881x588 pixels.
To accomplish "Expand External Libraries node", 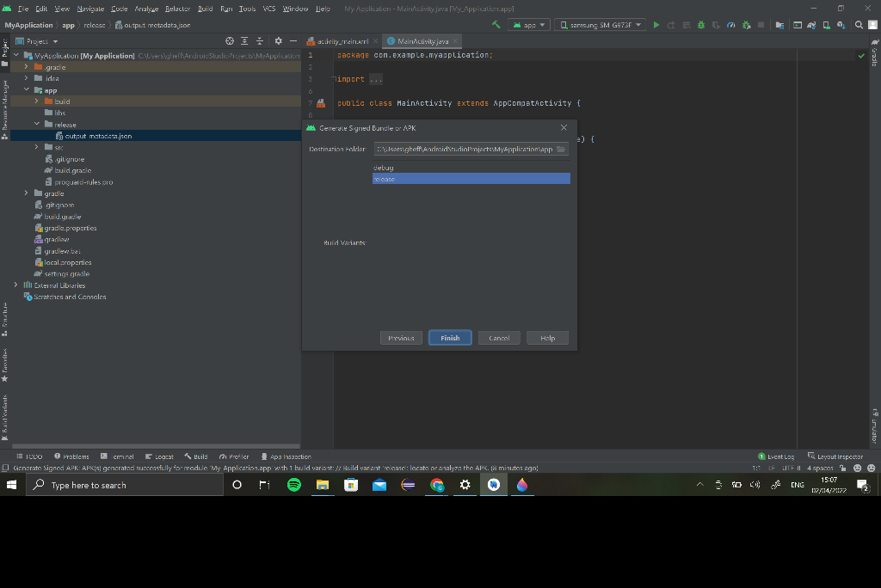I will (x=15, y=285).
